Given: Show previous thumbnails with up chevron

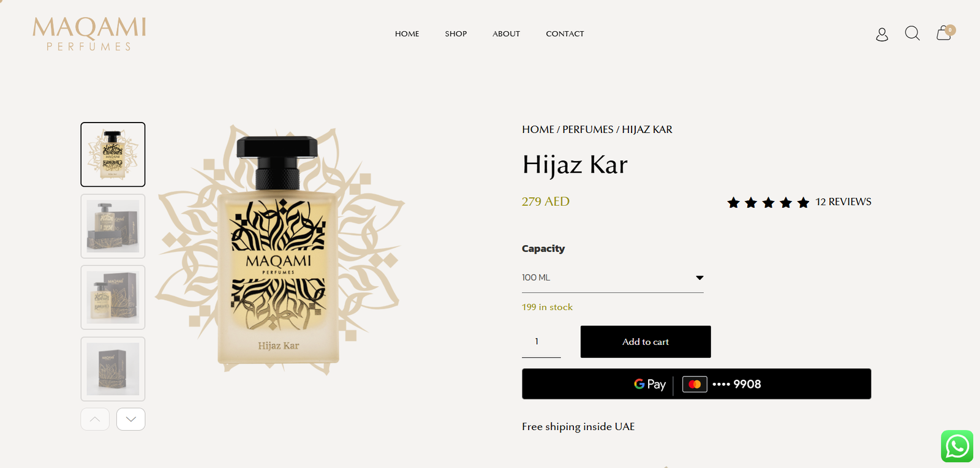Looking at the screenshot, I should click(95, 419).
